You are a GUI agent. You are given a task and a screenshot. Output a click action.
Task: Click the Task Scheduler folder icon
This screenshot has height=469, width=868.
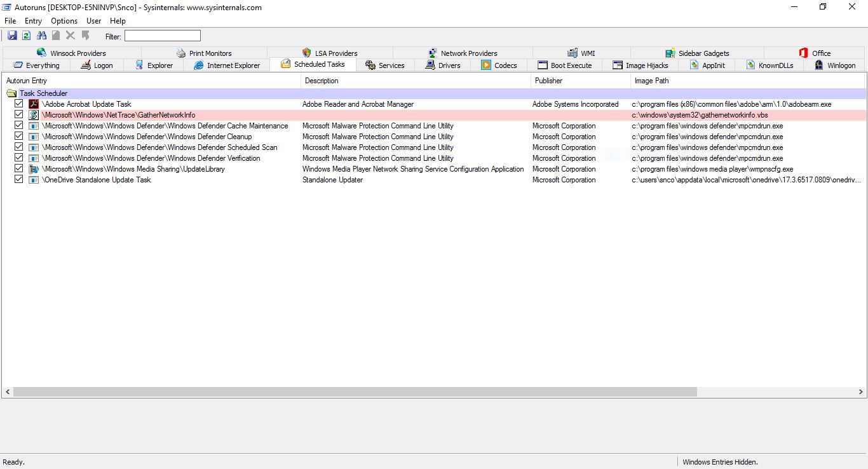pyautogui.click(x=11, y=93)
